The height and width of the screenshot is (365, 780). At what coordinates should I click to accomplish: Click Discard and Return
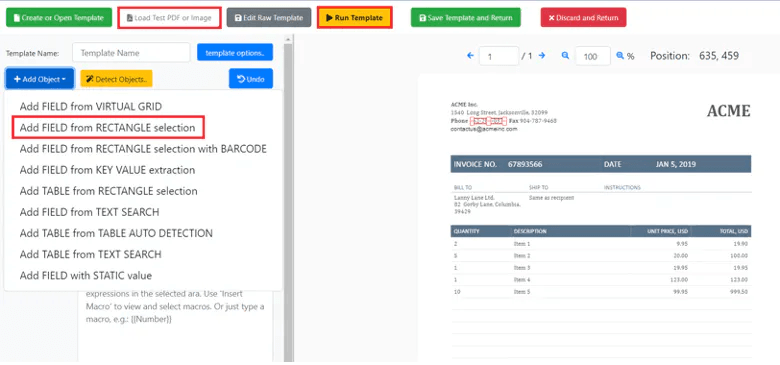click(x=584, y=17)
